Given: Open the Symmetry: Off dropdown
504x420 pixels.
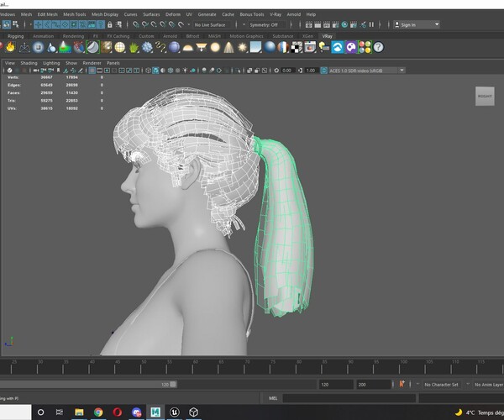Looking at the screenshot, I should [267, 24].
